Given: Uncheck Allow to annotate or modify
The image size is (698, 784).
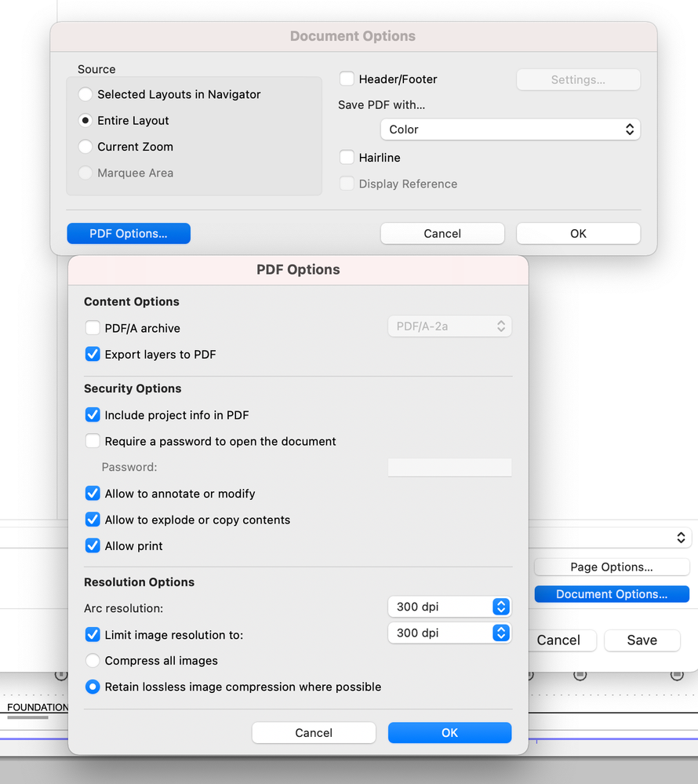Looking at the screenshot, I should pos(93,494).
